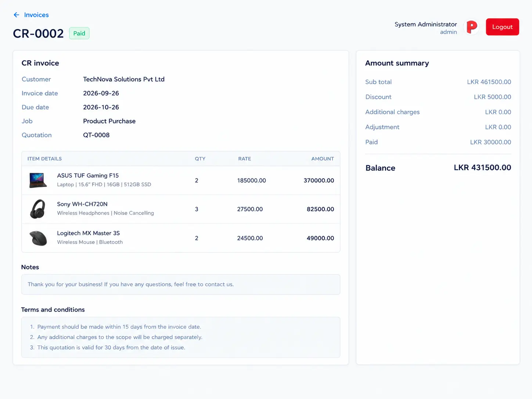Click term about additional charges to scope
532x399 pixels.
120,337
